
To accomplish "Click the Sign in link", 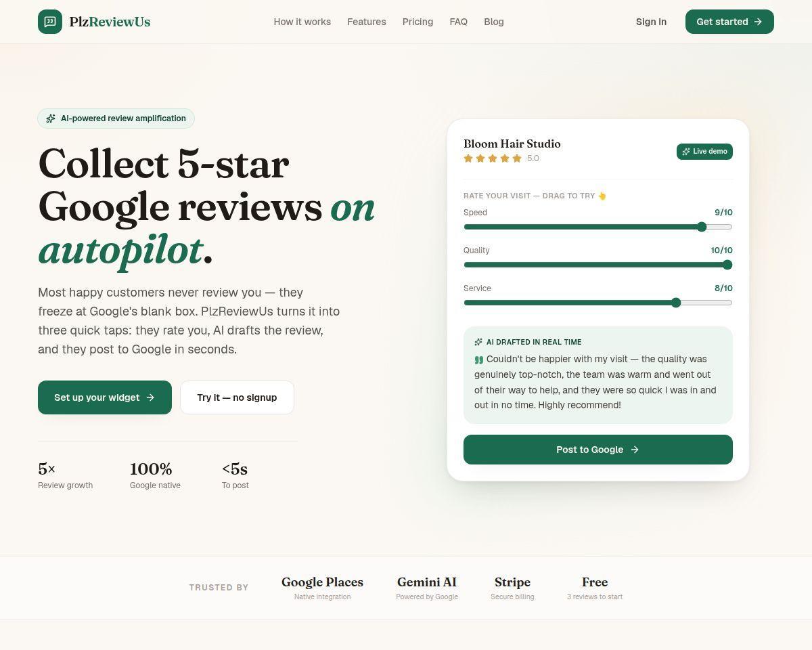I will coord(651,22).
